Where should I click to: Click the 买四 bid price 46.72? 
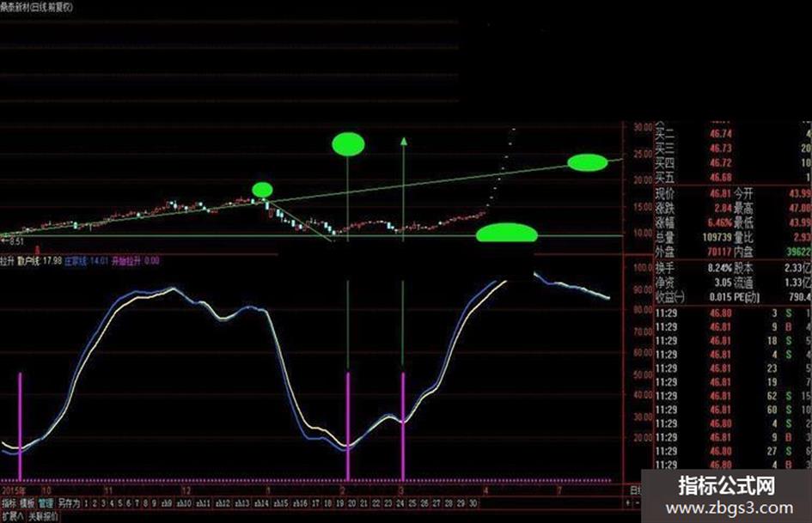[x=721, y=163]
